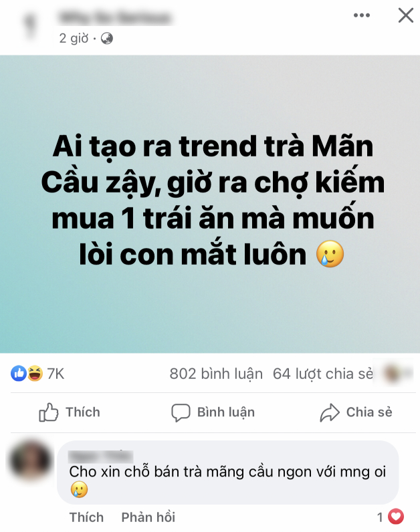
Task: Like the comment via its Thích link
Action: click(86, 517)
